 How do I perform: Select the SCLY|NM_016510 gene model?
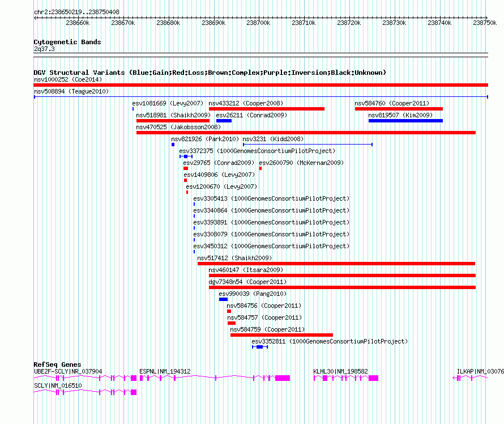pyautogui.click(x=85, y=392)
